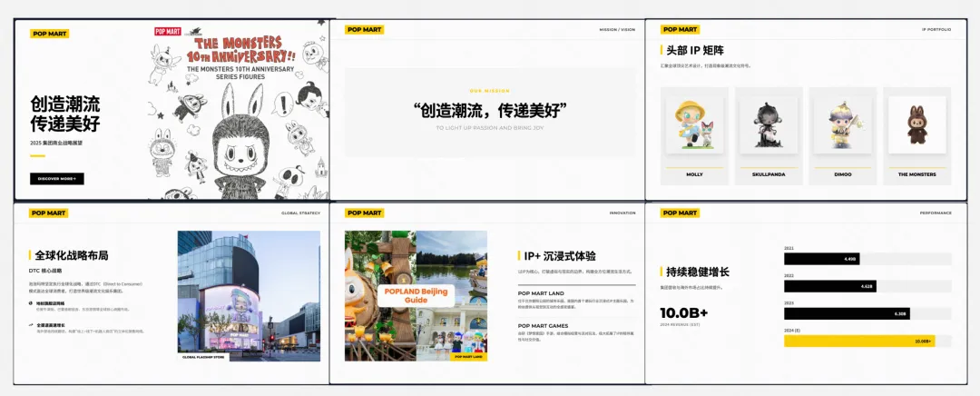Click the POP MART logo on the MISSION / VISION slide
980x396 pixels.
point(365,29)
